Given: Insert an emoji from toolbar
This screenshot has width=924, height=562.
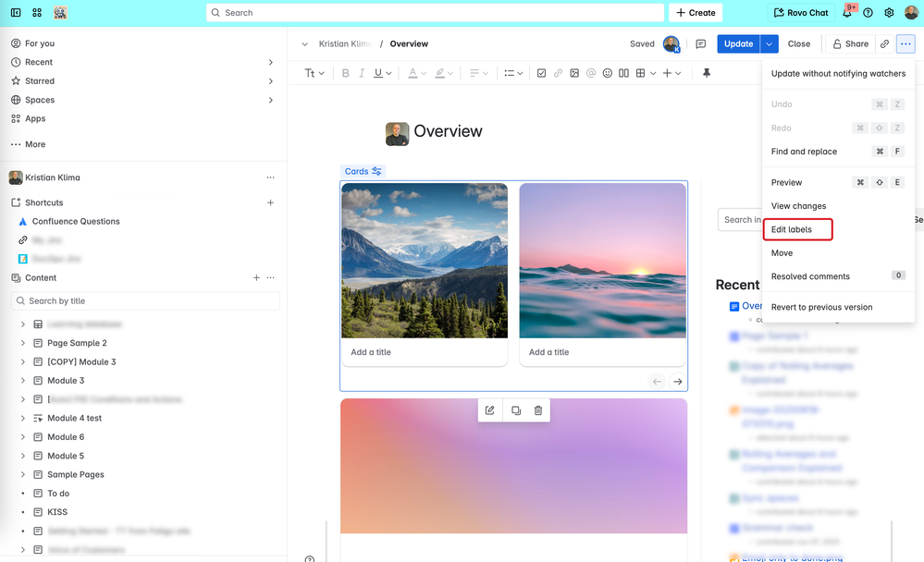Looking at the screenshot, I should [608, 73].
